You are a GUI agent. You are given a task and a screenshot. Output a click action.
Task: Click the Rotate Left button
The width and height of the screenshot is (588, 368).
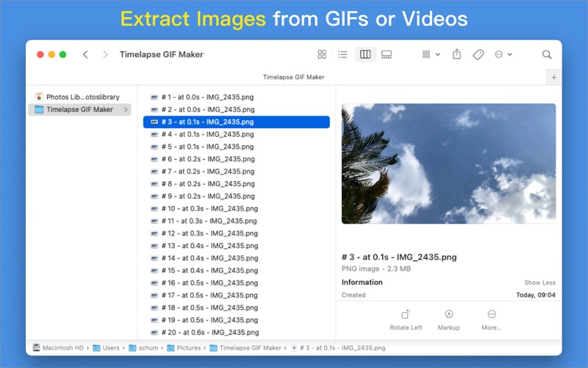[x=406, y=320]
